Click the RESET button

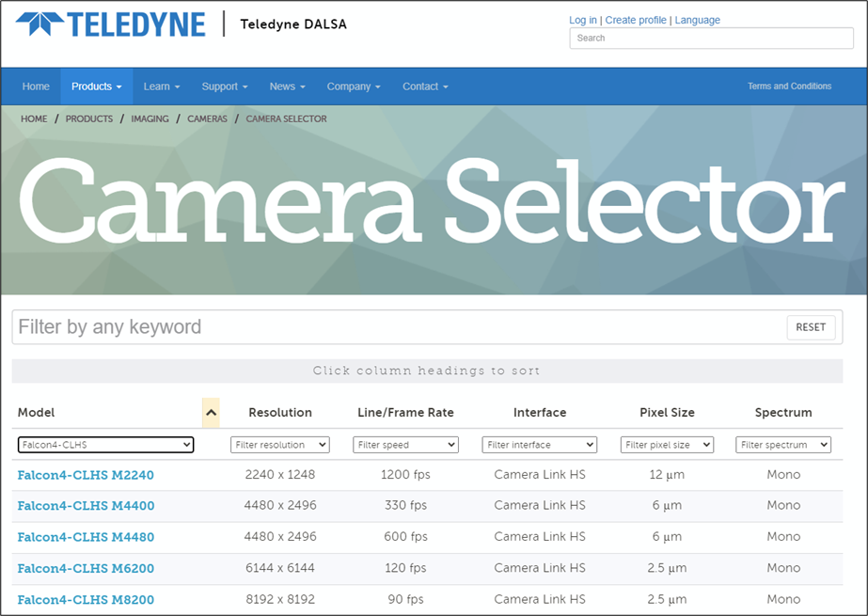pos(811,327)
